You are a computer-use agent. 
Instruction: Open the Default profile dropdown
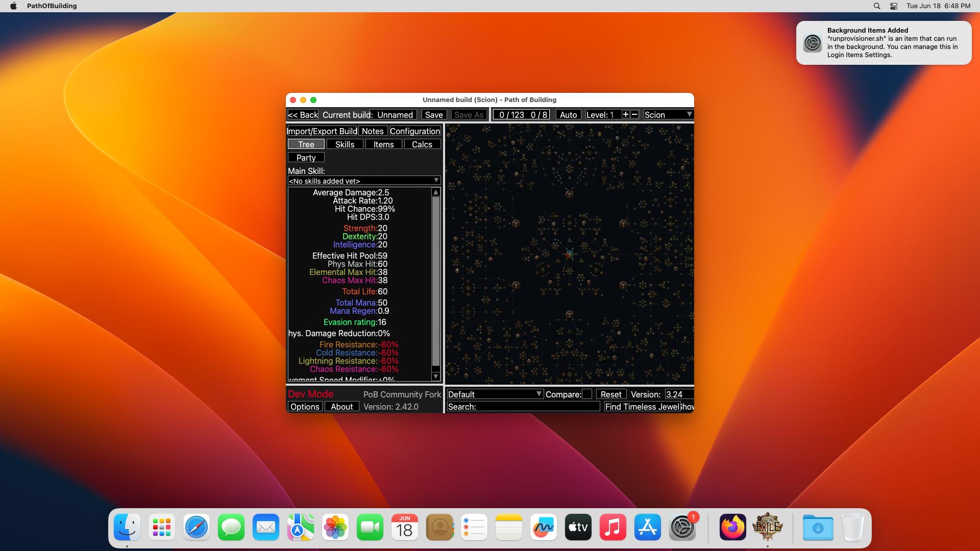(494, 394)
